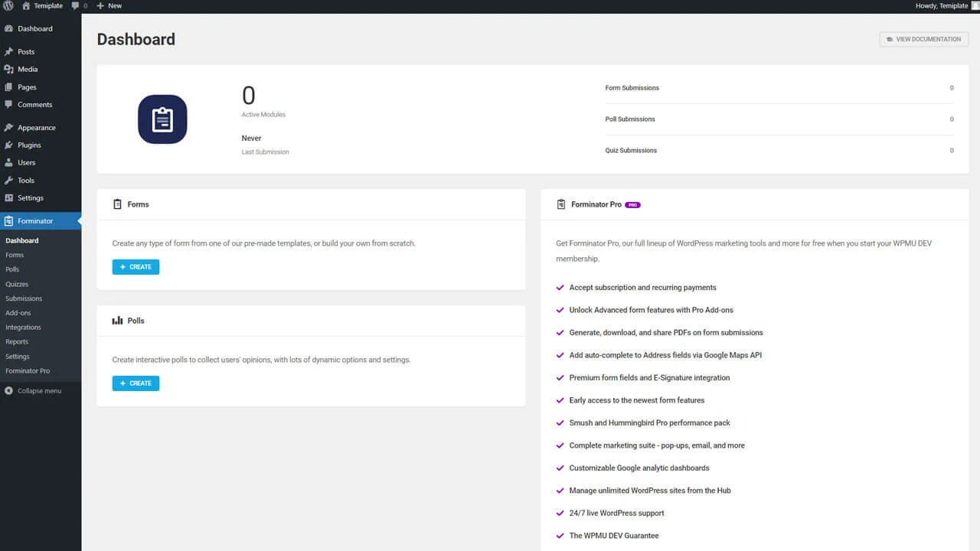Click the Forminator Pro panel icon
This screenshot has width=980, height=551.
561,204
